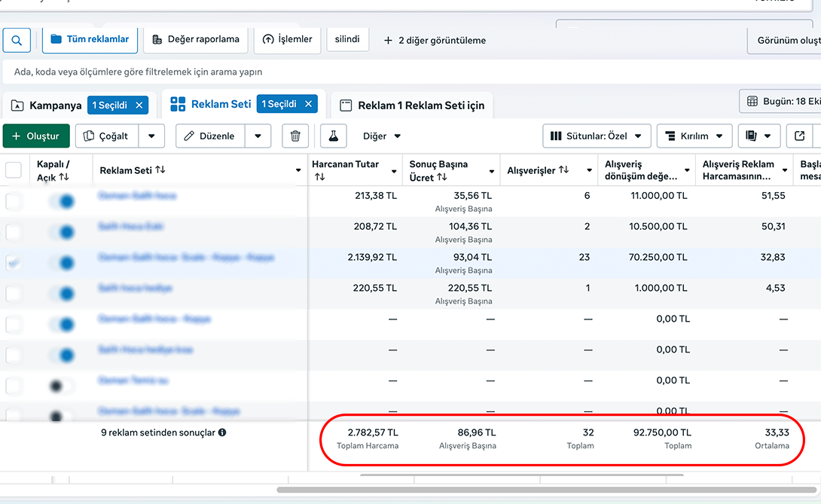This screenshot has height=504, width=821.
Task: Clear Reklam Seti selection with X icon
Action: coord(308,105)
